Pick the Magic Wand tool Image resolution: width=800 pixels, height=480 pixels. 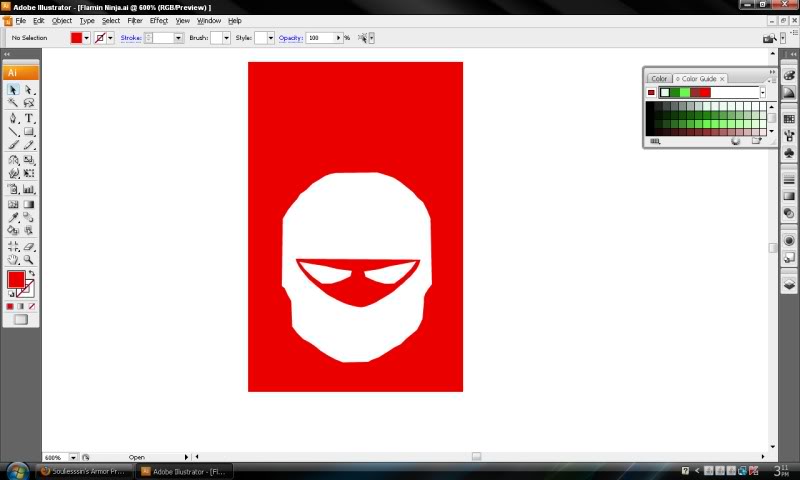[13, 103]
